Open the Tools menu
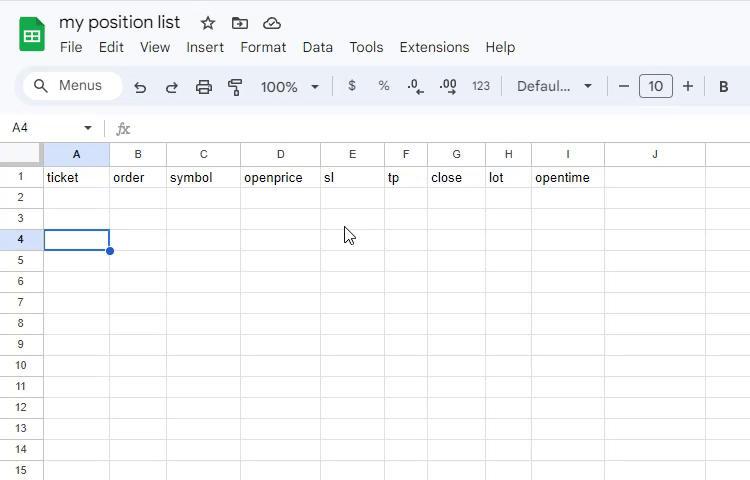The width and height of the screenshot is (750, 480). pos(366,47)
